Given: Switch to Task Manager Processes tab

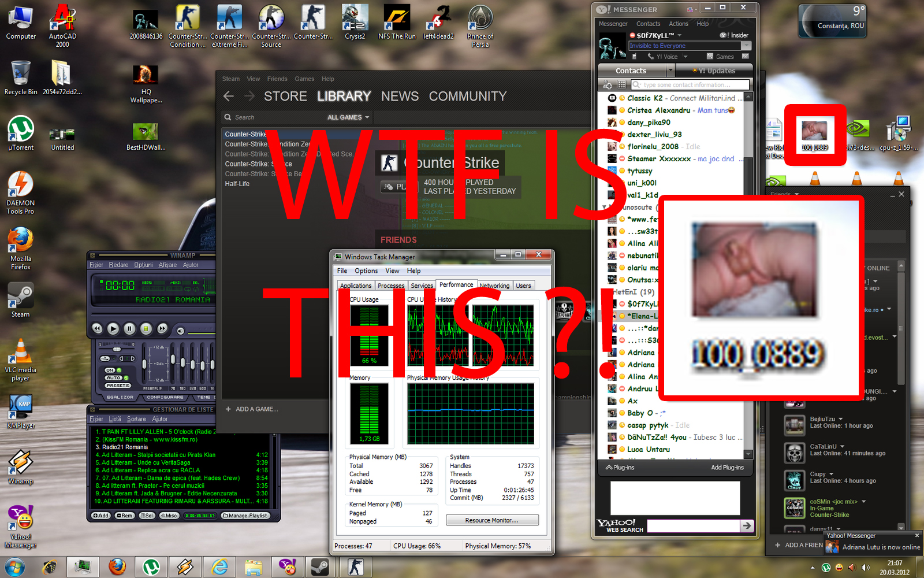Looking at the screenshot, I should coord(391,286).
